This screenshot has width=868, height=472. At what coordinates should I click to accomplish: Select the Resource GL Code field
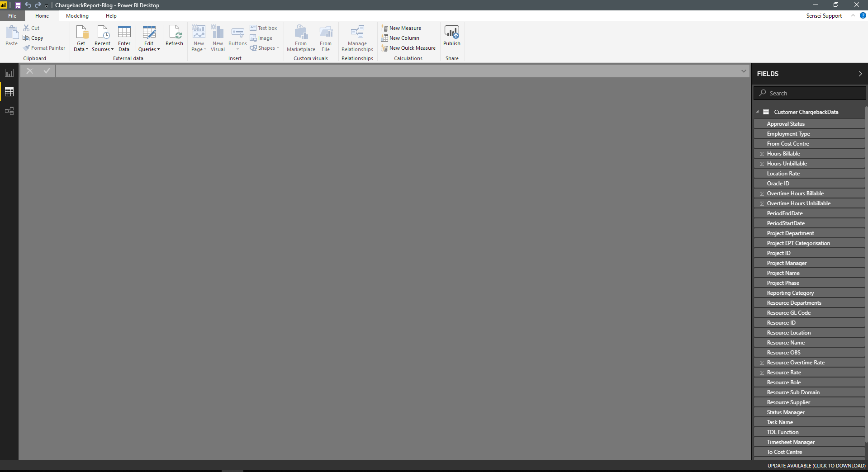[x=809, y=313]
